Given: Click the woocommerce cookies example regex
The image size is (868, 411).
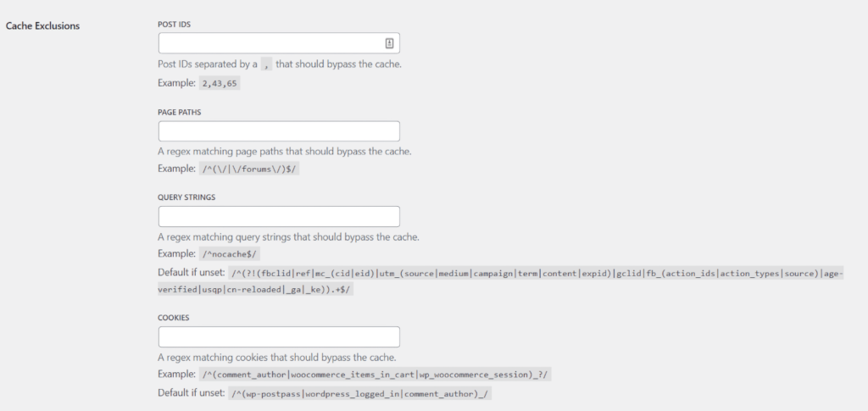Looking at the screenshot, I should pos(376,374).
